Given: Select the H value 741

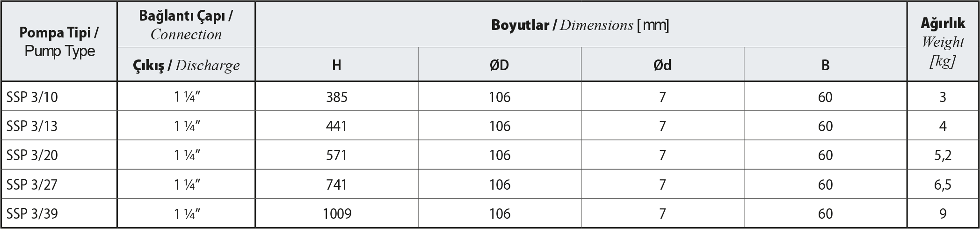Looking at the screenshot, I should pyautogui.click(x=337, y=185).
